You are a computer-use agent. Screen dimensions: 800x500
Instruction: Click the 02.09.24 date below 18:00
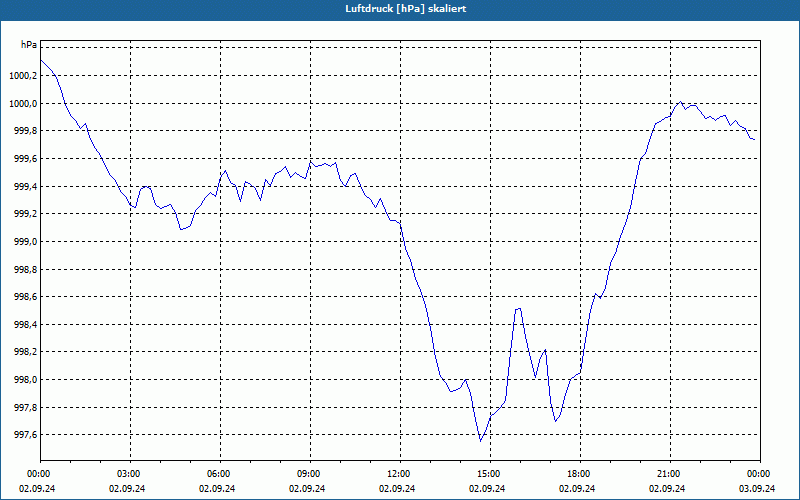577,488
